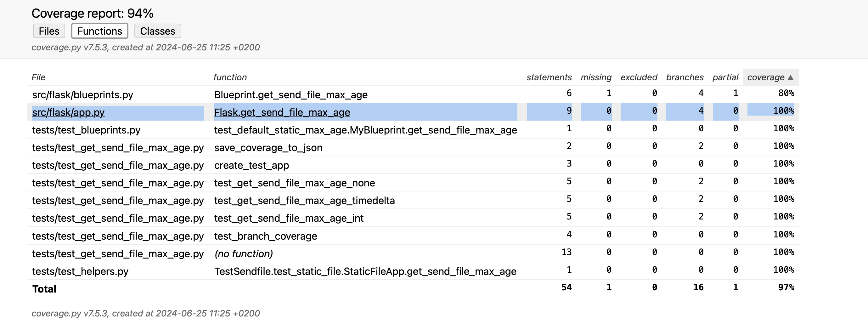Click the coverage column sort arrow
Viewport: 868px width, 330px height.
tap(791, 77)
